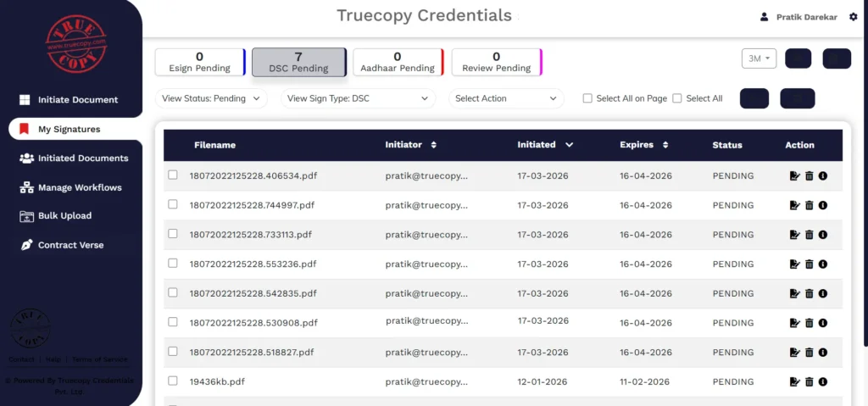Enable the Select All checkbox
The width and height of the screenshot is (868, 406).
coord(677,98)
